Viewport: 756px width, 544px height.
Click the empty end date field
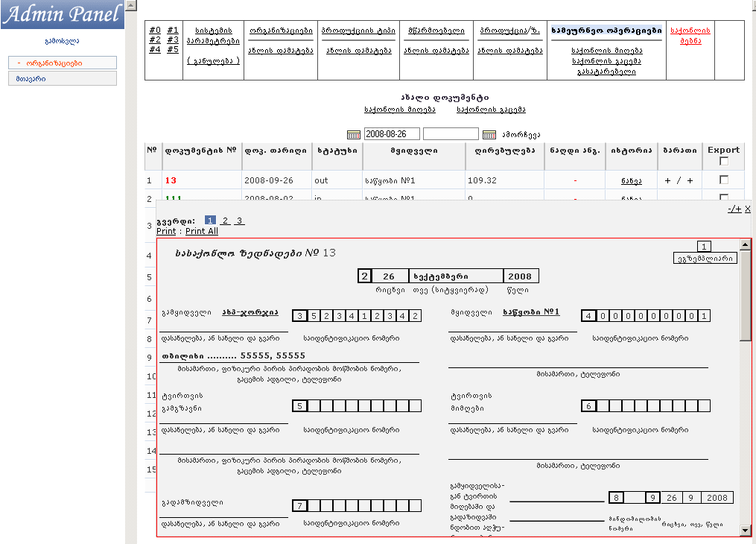tap(451, 134)
